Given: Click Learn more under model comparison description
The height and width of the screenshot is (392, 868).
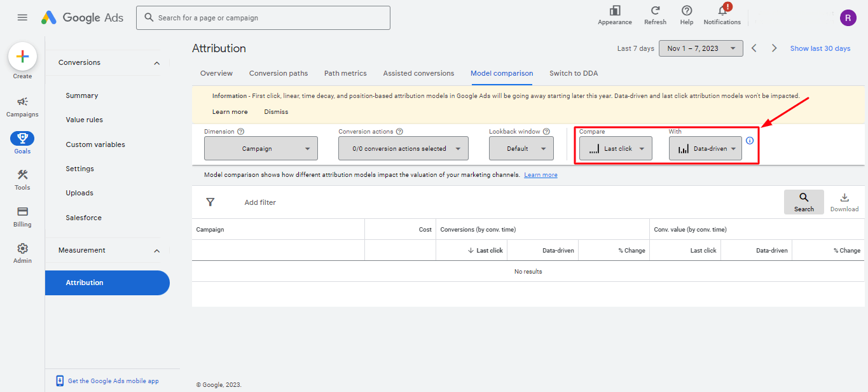Looking at the screenshot, I should tap(541, 175).
